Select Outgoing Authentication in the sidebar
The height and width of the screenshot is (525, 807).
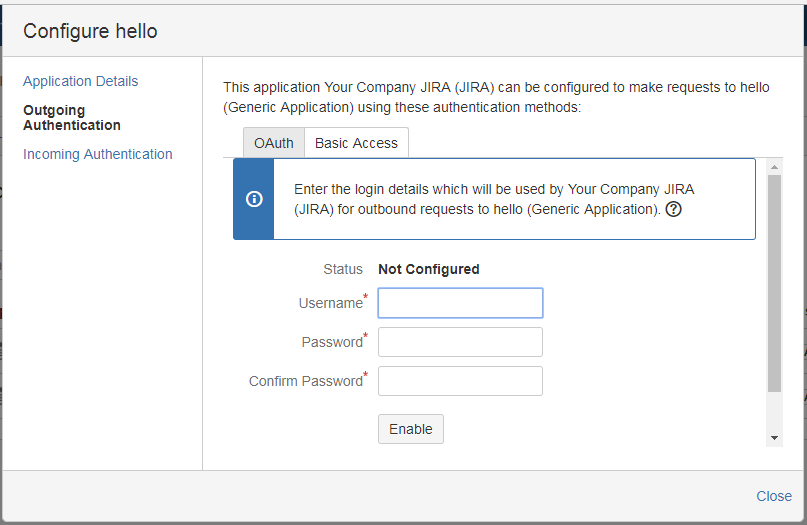click(72, 117)
